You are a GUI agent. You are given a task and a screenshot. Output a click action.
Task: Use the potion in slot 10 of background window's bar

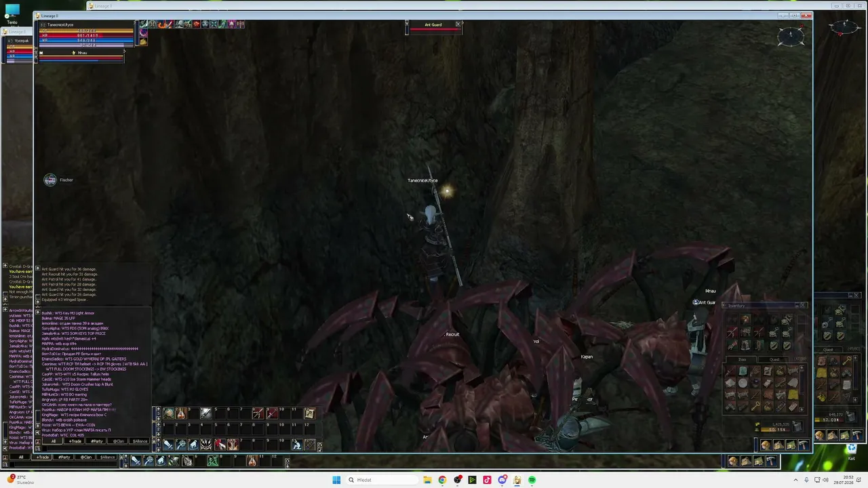tap(252, 461)
